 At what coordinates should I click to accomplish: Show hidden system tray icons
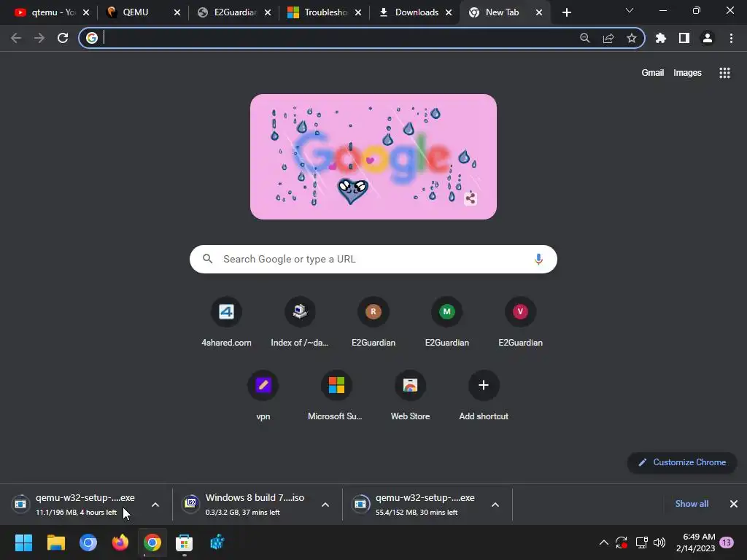pyautogui.click(x=603, y=542)
